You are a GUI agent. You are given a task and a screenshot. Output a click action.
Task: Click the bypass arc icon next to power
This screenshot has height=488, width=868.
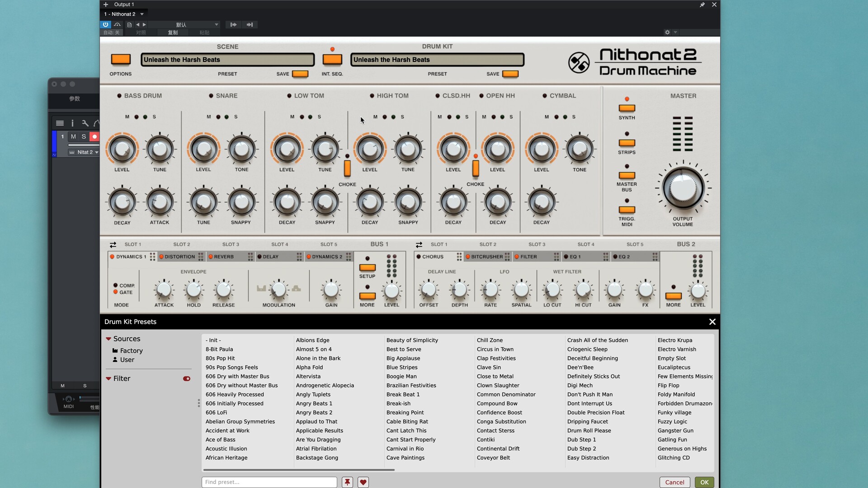[117, 24]
